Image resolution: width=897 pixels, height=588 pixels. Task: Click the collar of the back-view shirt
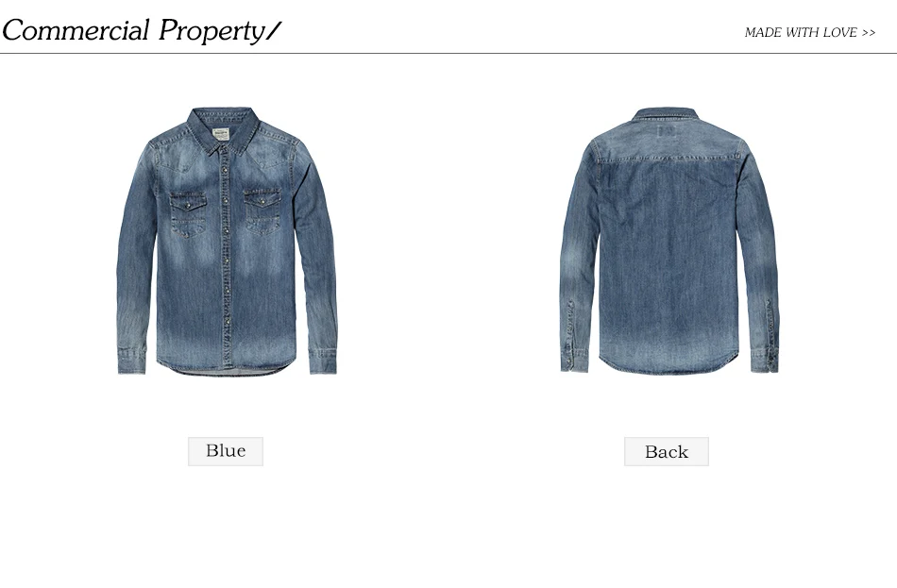pyautogui.click(x=665, y=114)
